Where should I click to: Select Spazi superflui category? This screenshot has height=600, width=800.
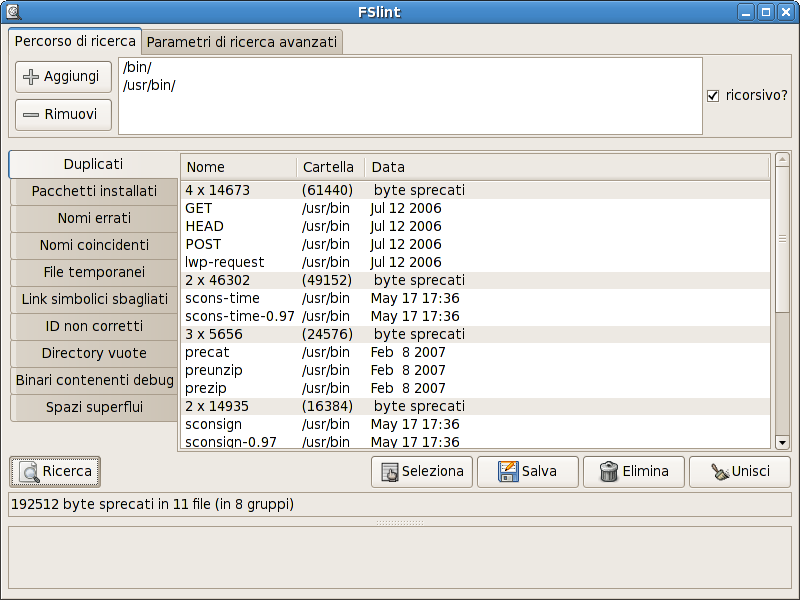[94, 408]
